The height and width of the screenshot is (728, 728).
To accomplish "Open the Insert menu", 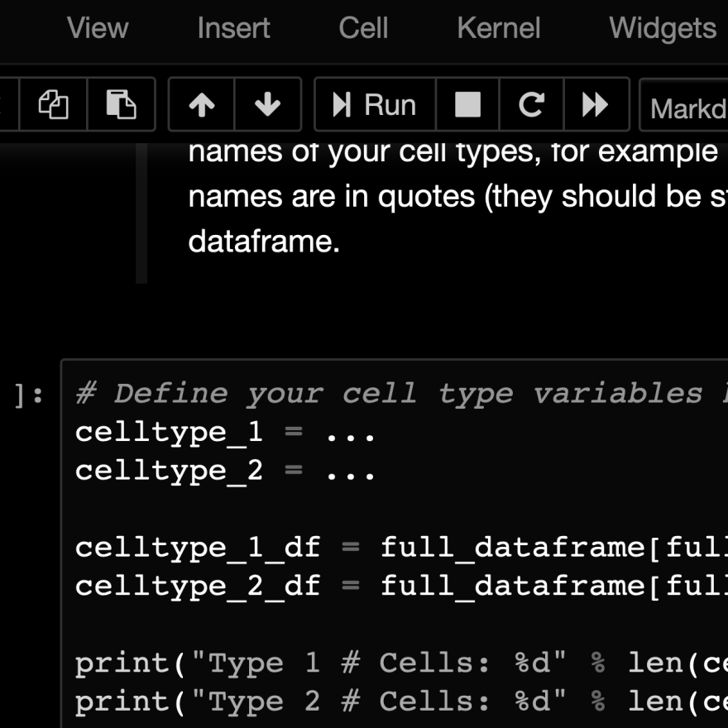I will (x=233, y=28).
